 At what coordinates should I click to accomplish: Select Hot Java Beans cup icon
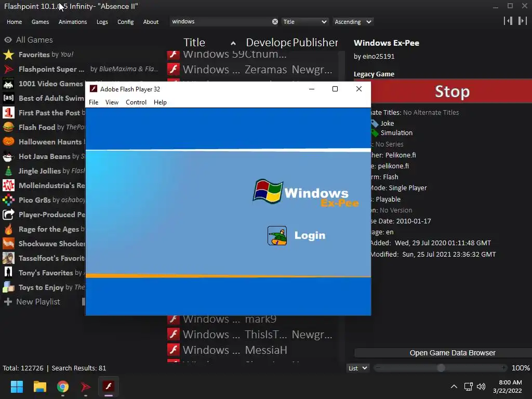click(8, 156)
